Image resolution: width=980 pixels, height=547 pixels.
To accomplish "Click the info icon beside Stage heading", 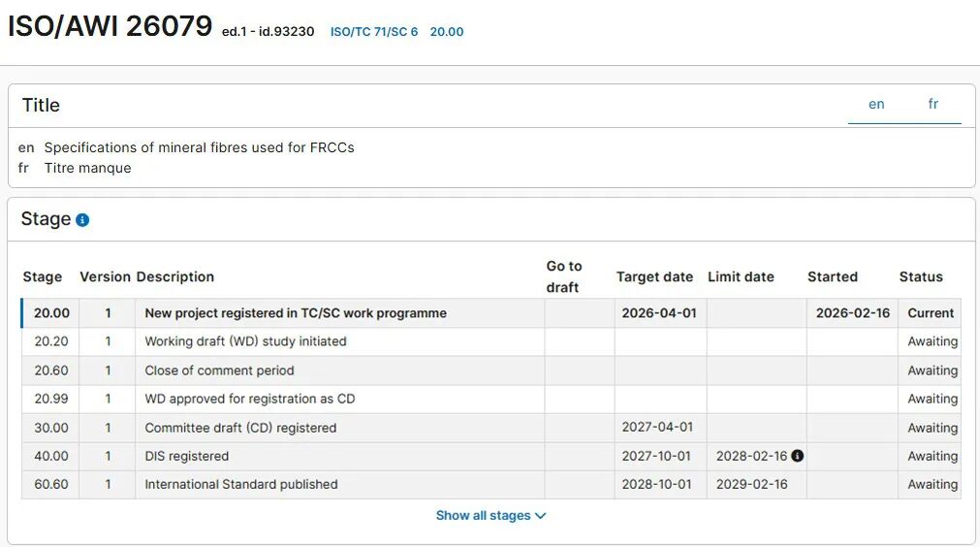I will [82, 220].
